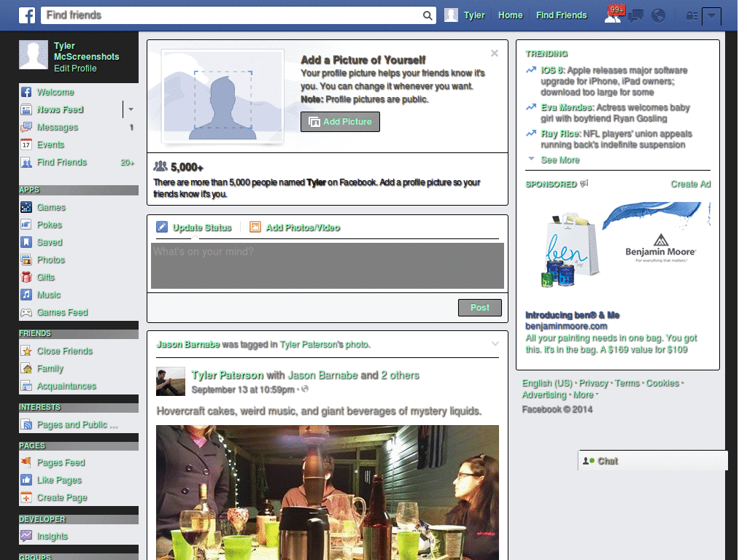The width and height of the screenshot is (747, 560).
Task: Open the globe notifications icon
Action: pos(658,15)
